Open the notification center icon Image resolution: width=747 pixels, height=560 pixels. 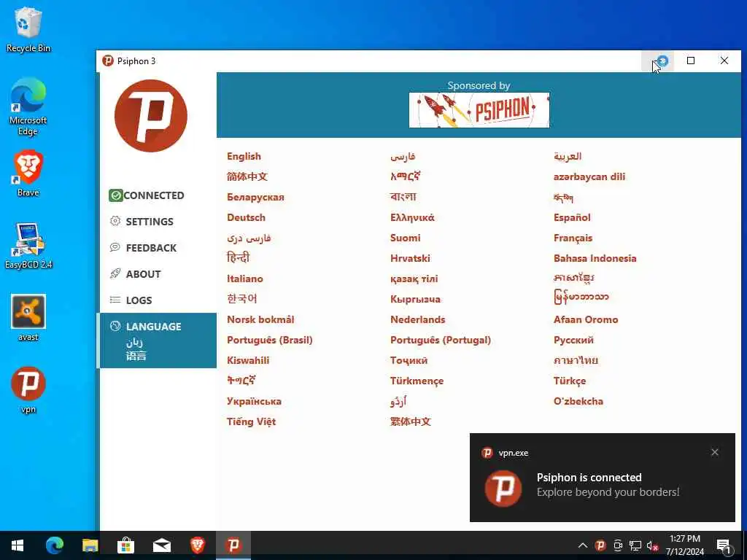point(724,545)
